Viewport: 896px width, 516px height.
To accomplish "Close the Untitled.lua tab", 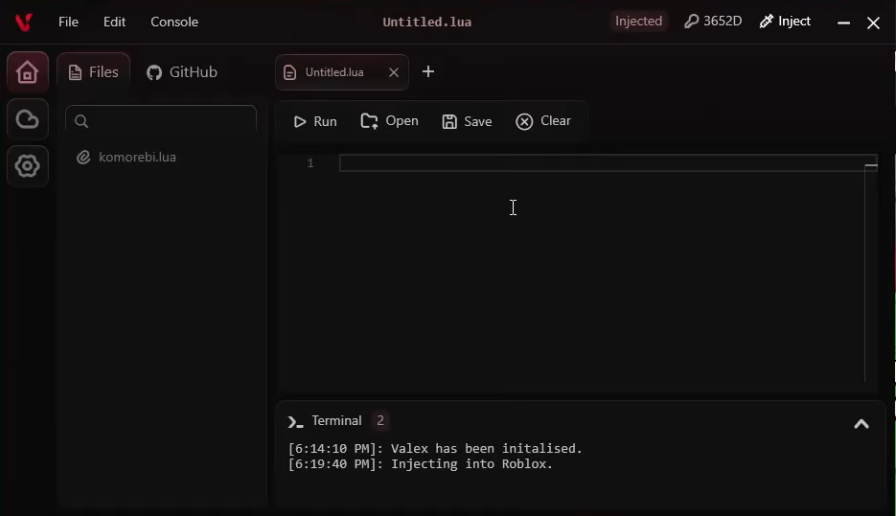I will click(x=393, y=72).
